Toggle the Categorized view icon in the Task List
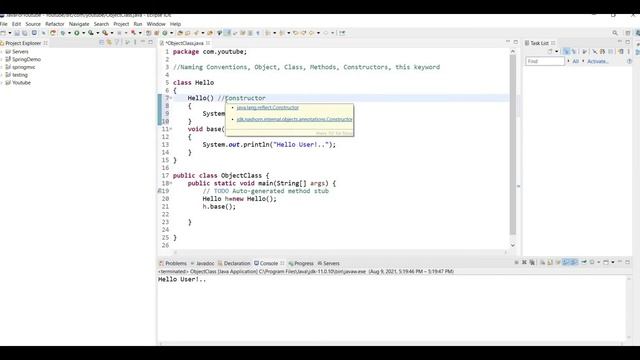Viewport: 640px width, 360px height. (x=566, y=51)
